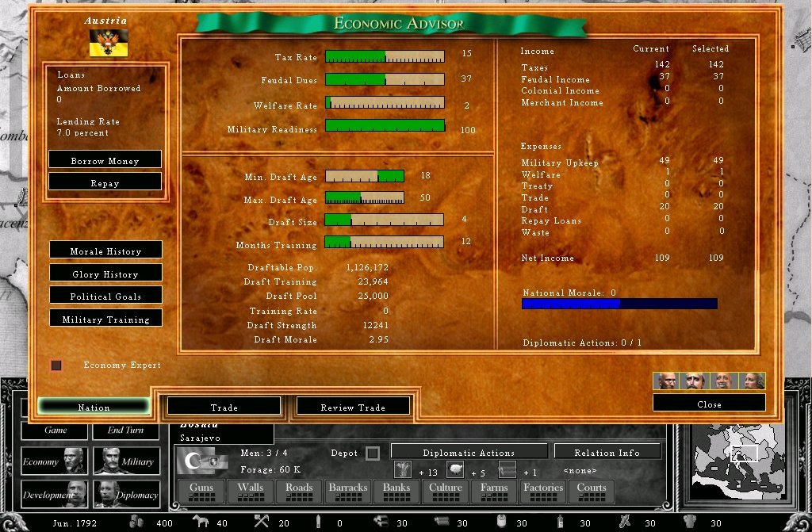Click the horse resource icon in status bar
The width and height of the screenshot is (812, 532).
click(202, 521)
